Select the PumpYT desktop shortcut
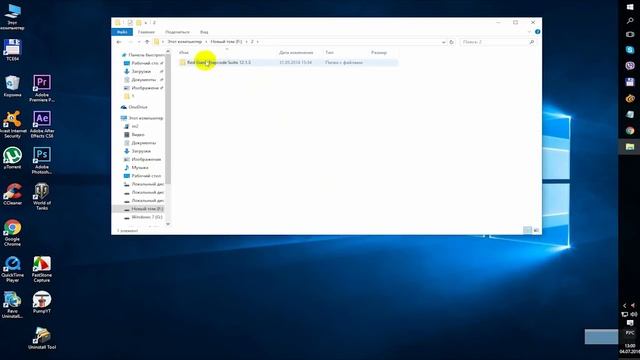This screenshot has width=640, height=360. coord(42,302)
